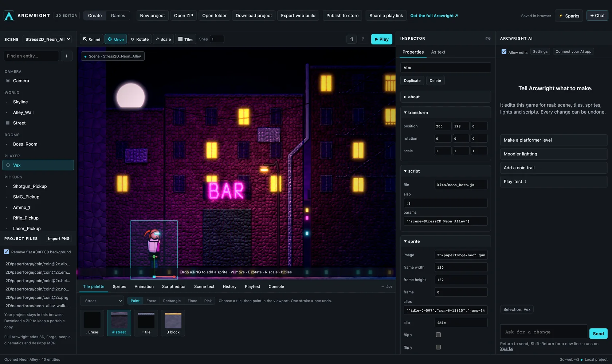The width and height of the screenshot is (612, 364).
Task: Activate the Move tool
Action: 115,39
